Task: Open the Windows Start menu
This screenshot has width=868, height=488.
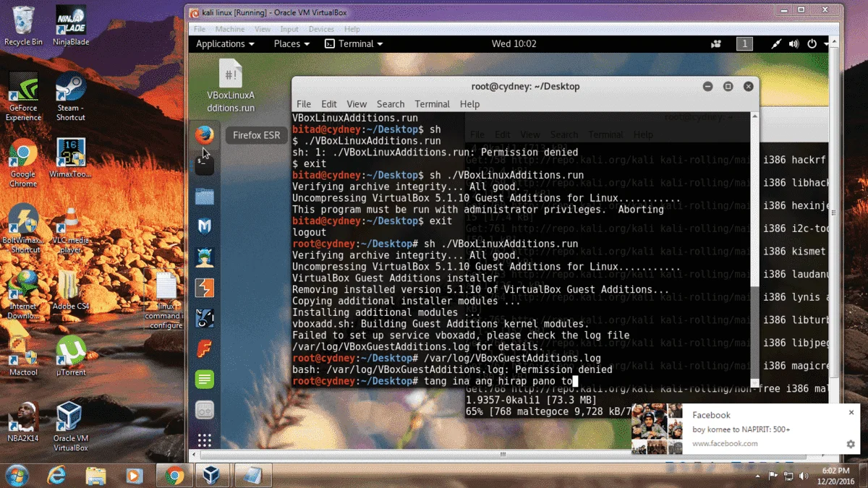Action: 17,474
